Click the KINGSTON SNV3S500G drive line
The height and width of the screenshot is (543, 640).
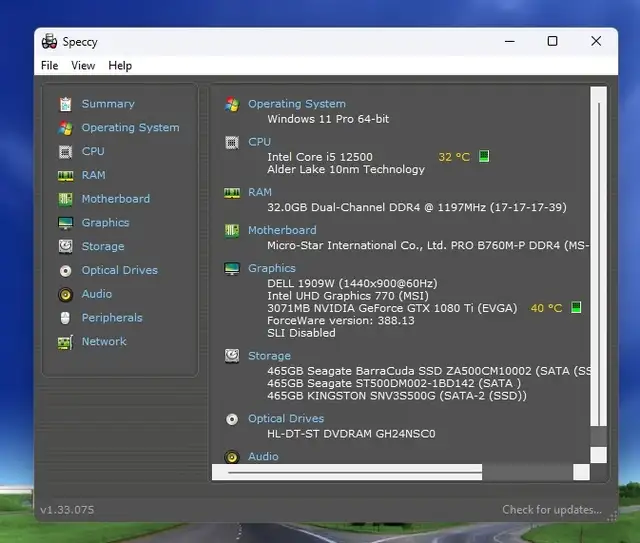click(397, 396)
